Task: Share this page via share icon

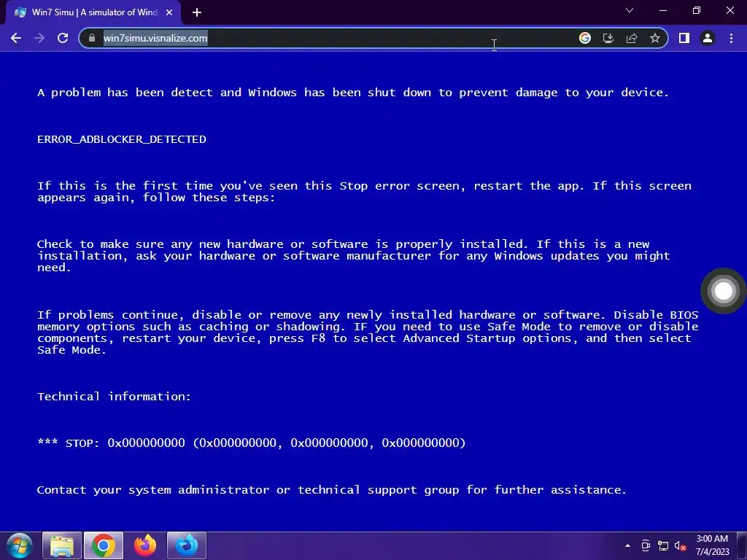Action: [632, 38]
